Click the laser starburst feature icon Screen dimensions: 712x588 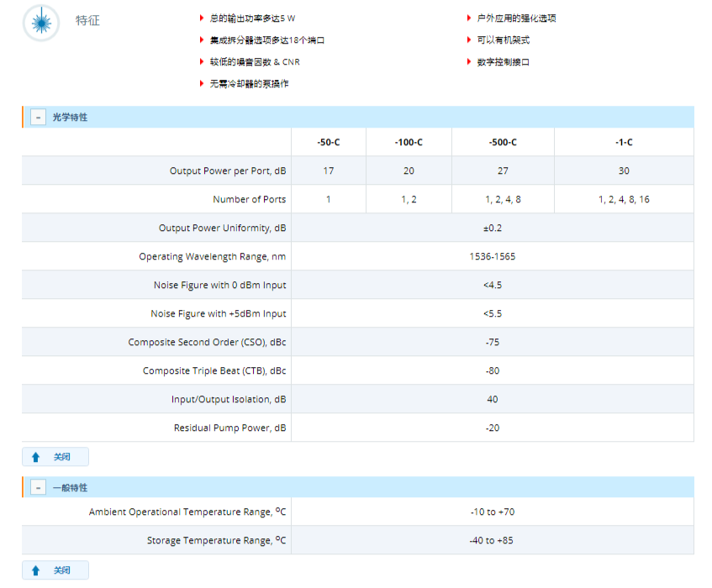(41, 23)
